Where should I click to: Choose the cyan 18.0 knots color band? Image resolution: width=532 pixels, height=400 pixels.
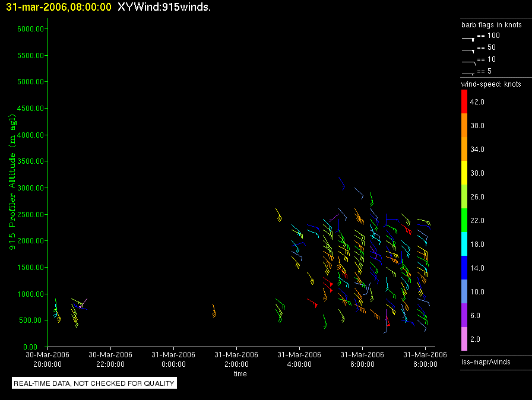465,244
